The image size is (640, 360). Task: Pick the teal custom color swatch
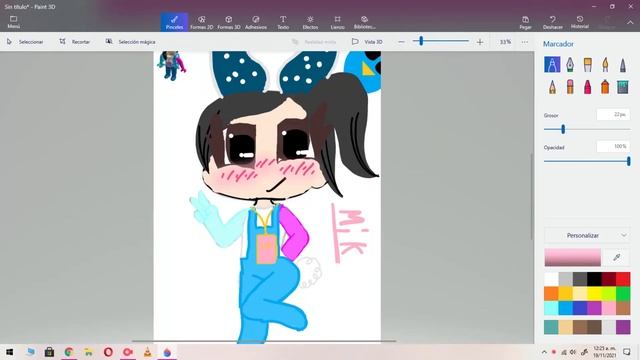coord(551,327)
